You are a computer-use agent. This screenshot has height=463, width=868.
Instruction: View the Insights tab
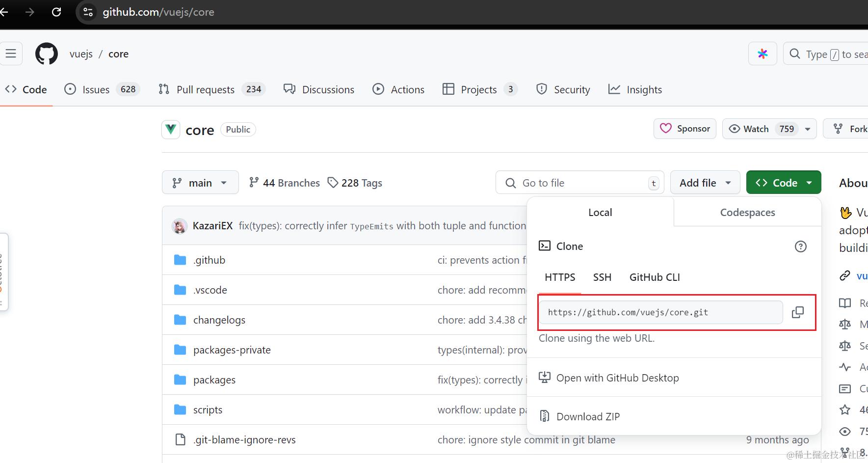635,89
